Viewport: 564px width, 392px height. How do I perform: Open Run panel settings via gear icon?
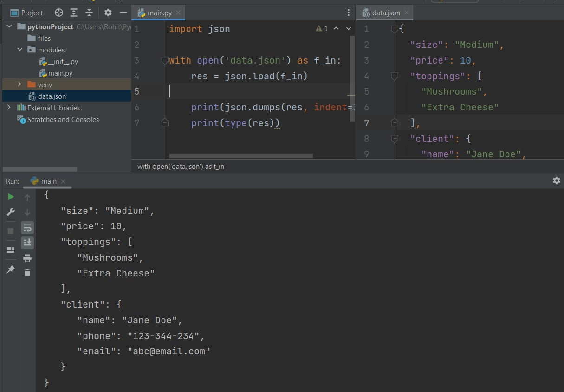click(557, 180)
